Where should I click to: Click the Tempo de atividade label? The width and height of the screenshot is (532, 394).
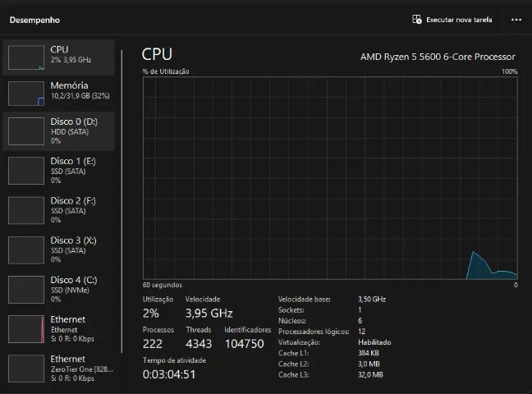pos(174,360)
